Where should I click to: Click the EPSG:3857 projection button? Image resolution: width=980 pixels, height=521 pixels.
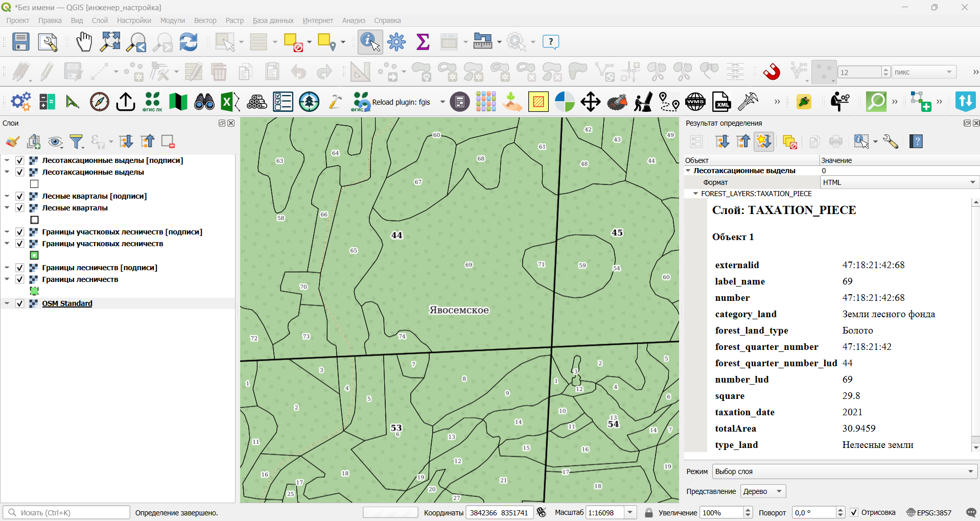[929, 512]
